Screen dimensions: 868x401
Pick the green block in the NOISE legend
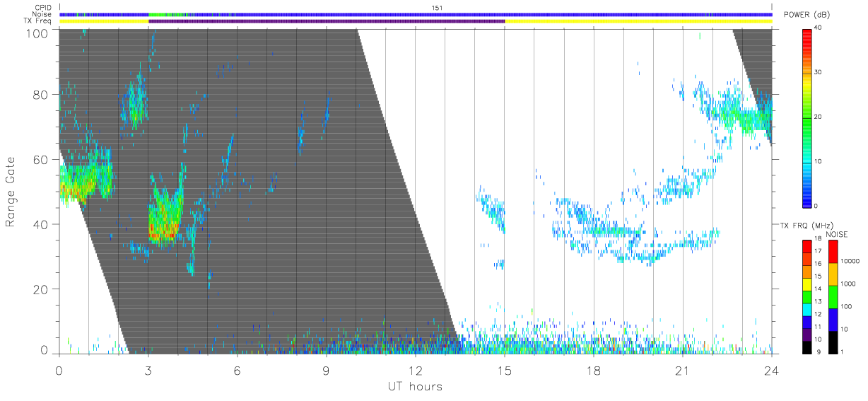click(x=833, y=297)
